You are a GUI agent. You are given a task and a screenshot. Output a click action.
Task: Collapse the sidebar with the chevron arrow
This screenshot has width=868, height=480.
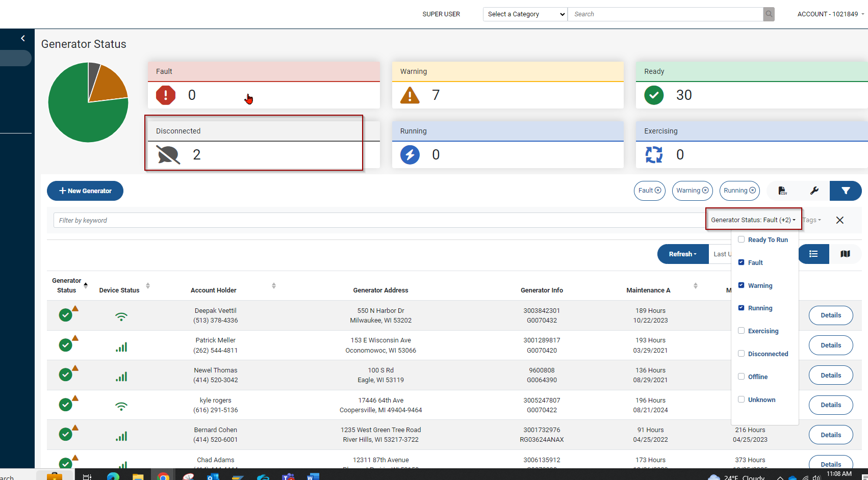(x=23, y=38)
